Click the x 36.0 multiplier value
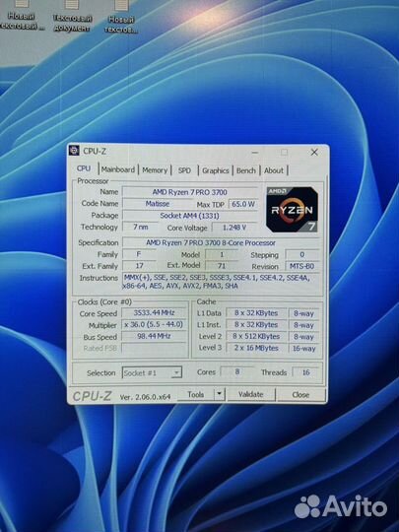The image size is (399, 532). click(154, 324)
